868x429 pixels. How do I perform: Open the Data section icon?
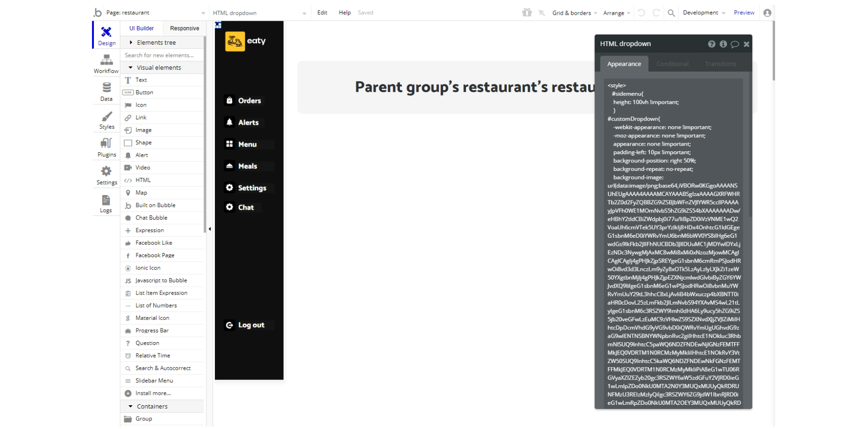click(106, 88)
